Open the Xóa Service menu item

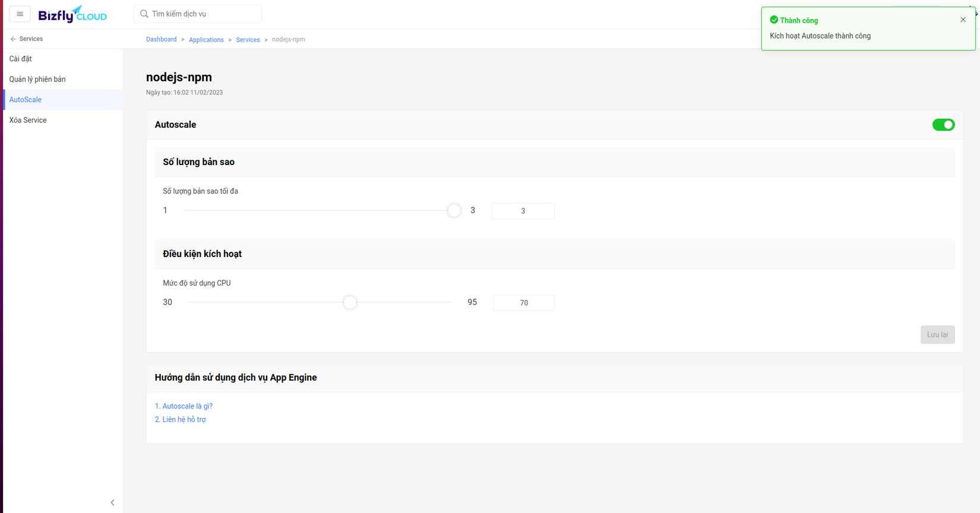tap(28, 120)
